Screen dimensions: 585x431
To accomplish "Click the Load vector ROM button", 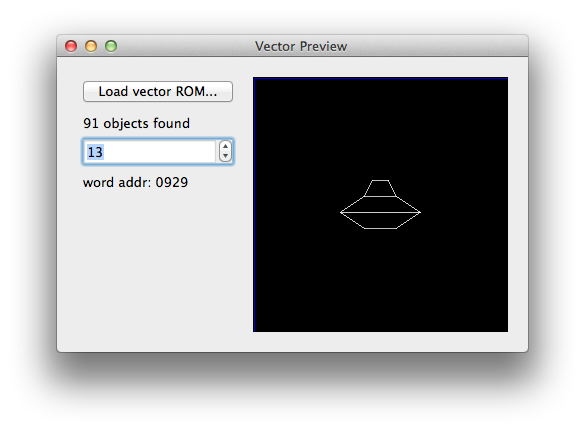I will pos(158,91).
